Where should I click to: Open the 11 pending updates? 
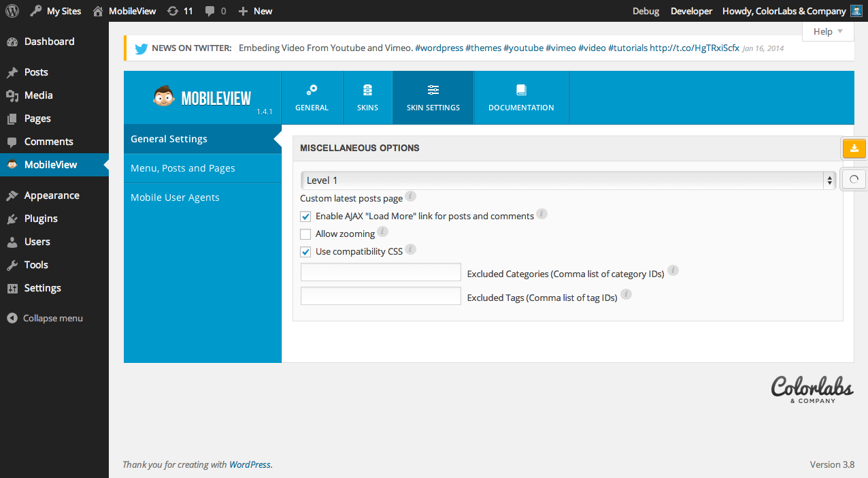[180, 11]
